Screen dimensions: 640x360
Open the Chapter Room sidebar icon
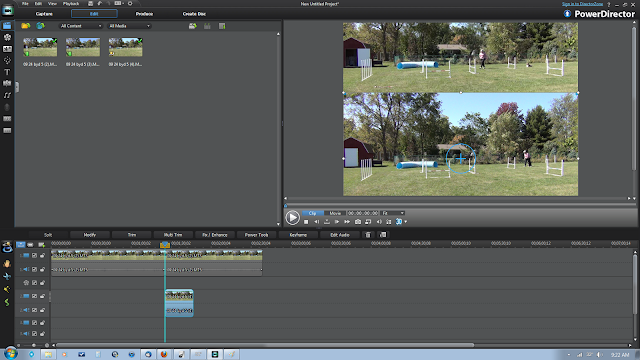coord(7,119)
